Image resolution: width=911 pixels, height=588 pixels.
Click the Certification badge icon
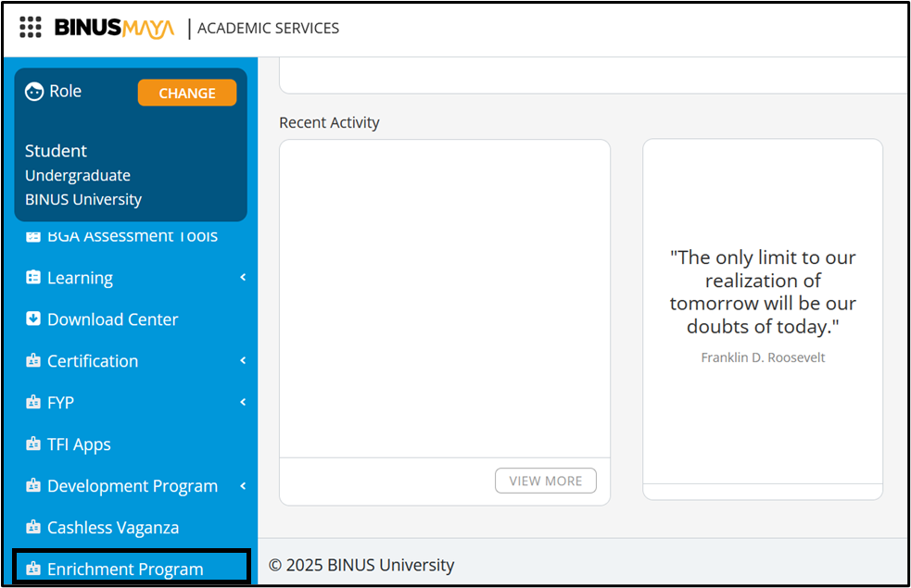coord(33,361)
